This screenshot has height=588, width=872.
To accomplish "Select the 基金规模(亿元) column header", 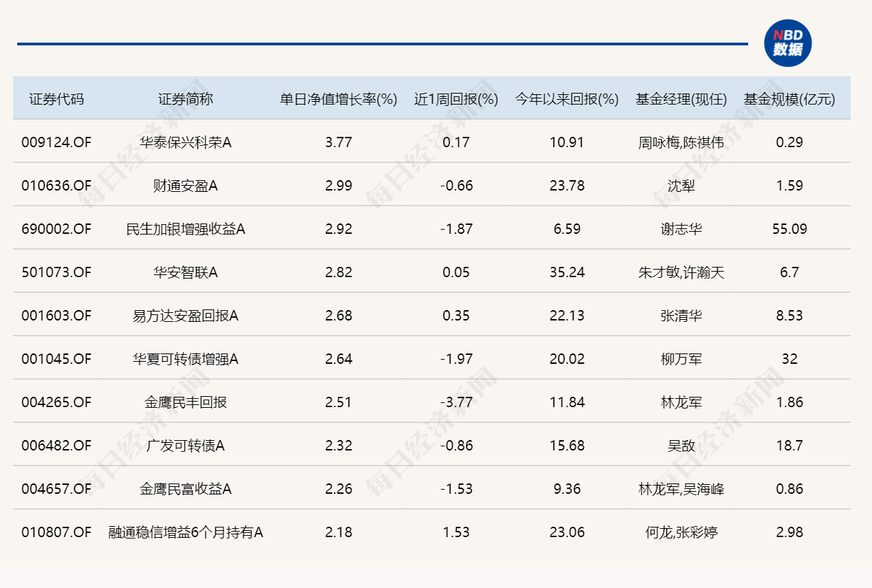I will pos(789,99).
